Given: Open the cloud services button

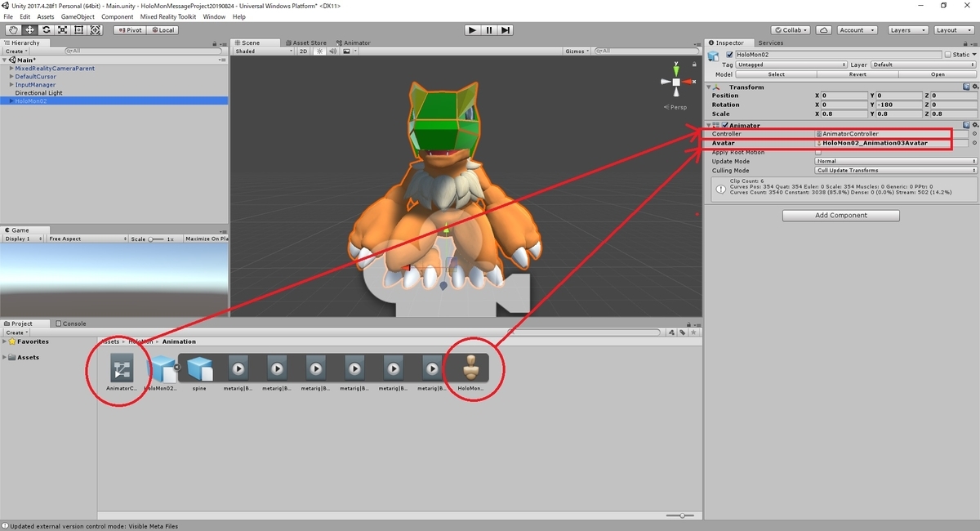Looking at the screenshot, I should [x=825, y=30].
